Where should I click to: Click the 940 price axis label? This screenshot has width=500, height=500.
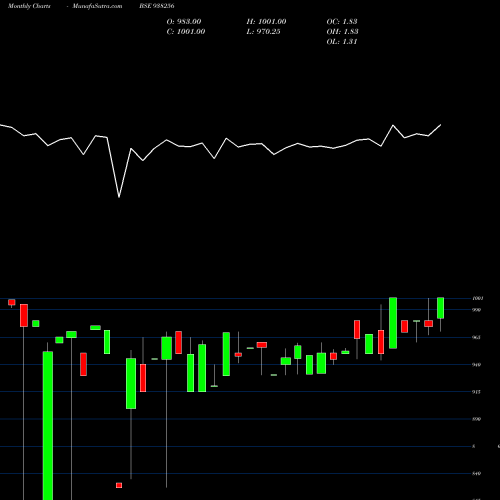pyautogui.click(x=477, y=365)
